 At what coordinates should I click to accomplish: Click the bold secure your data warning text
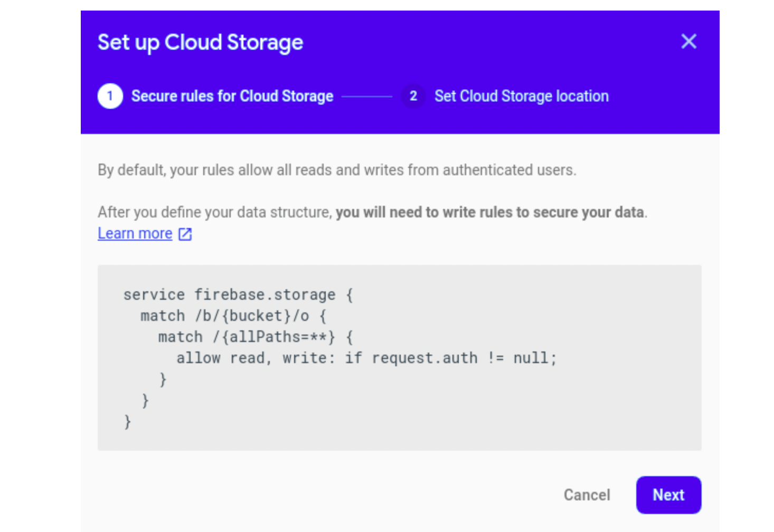click(490, 212)
